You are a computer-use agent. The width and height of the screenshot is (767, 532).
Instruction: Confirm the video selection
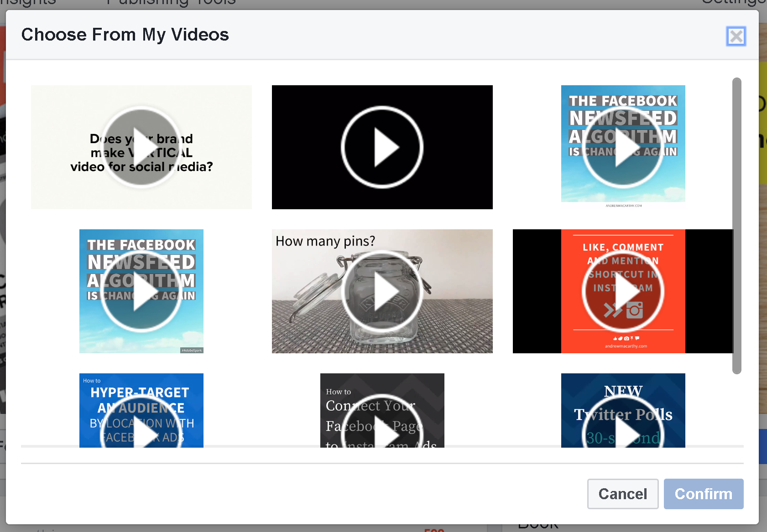[704, 494]
